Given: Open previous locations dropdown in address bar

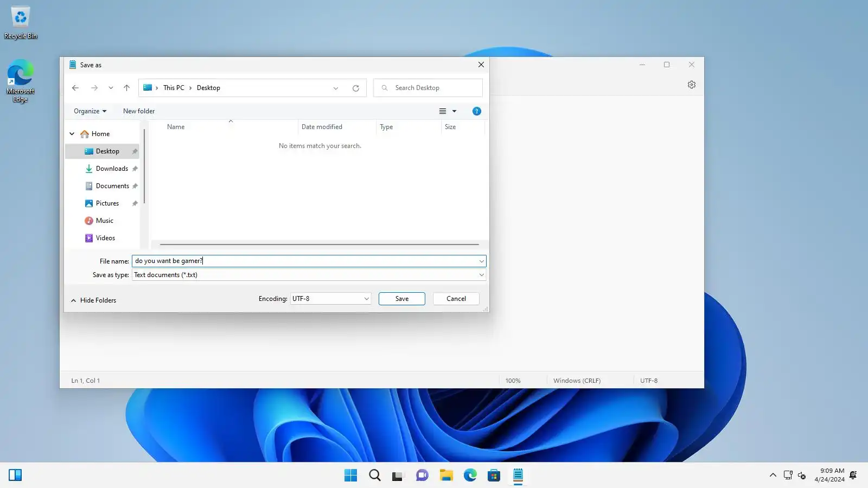Looking at the screenshot, I should [x=336, y=88].
